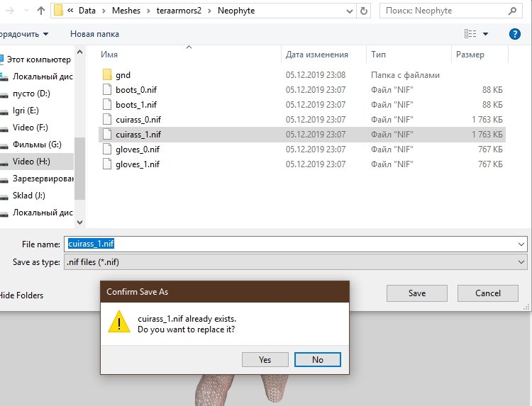Screen dimensions: 532x406
Task: Expand the view options dropdown arrow
Action: click(486, 34)
